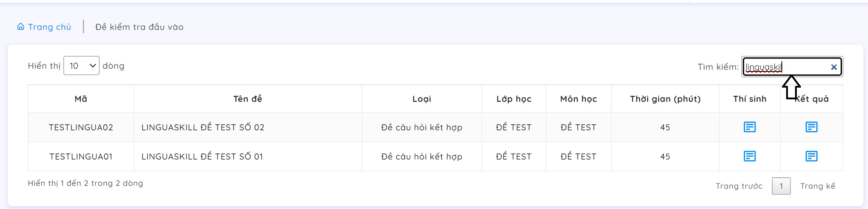Sort table by Tên đề column
The image size is (868, 209).
[x=247, y=99]
